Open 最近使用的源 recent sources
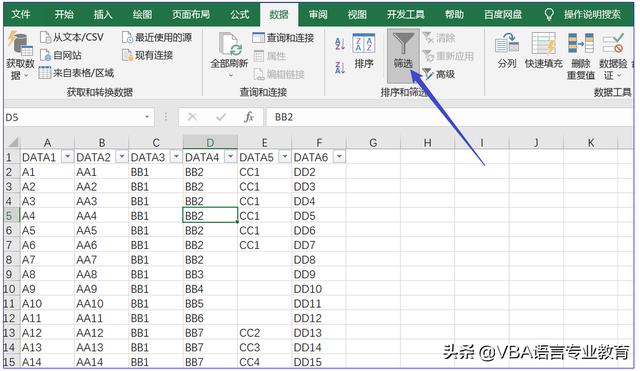The width and height of the screenshot is (640, 371). click(x=157, y=38)
